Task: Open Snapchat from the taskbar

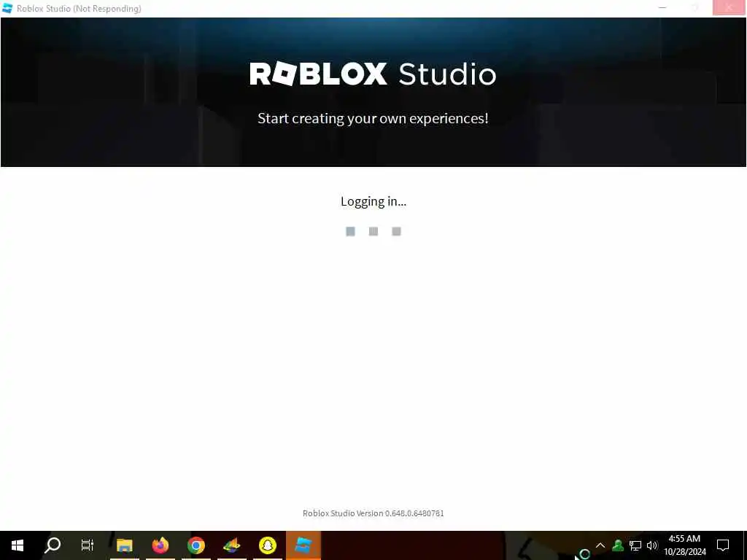Action: pos(267,545)
